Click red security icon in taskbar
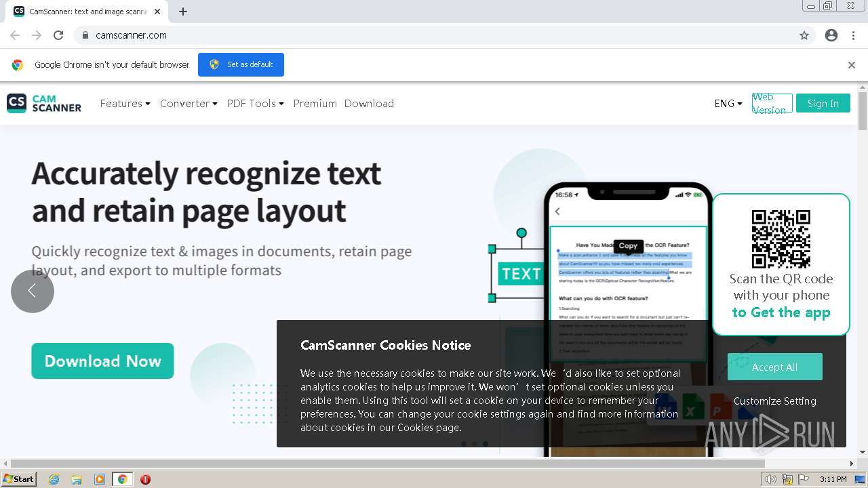868x488 pixels. [x=145, y=479]
